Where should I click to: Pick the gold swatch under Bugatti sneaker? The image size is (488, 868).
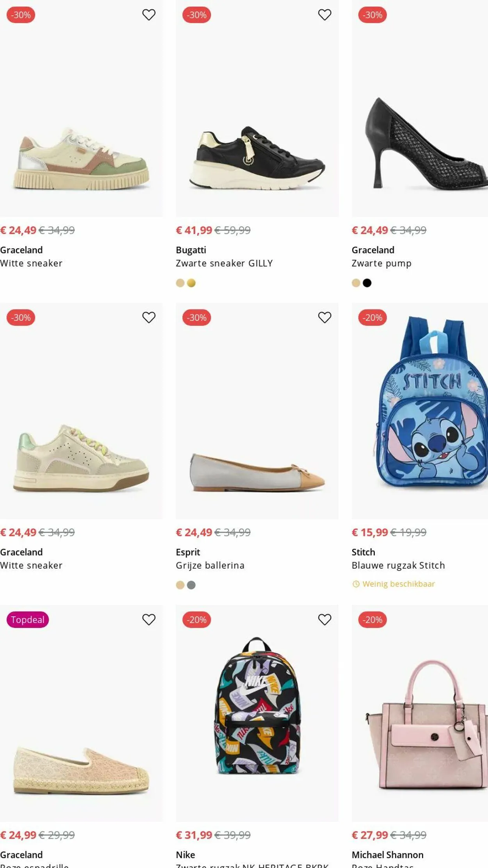pyautogui.click(x=191, y=283)
